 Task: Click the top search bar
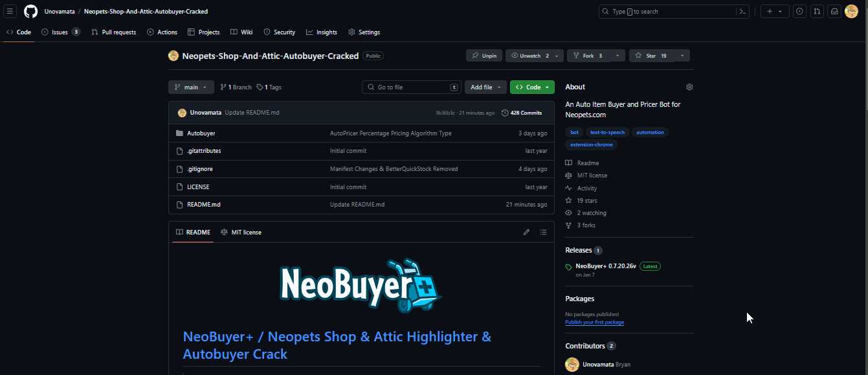pyautogui.click(x=674, y=12)
